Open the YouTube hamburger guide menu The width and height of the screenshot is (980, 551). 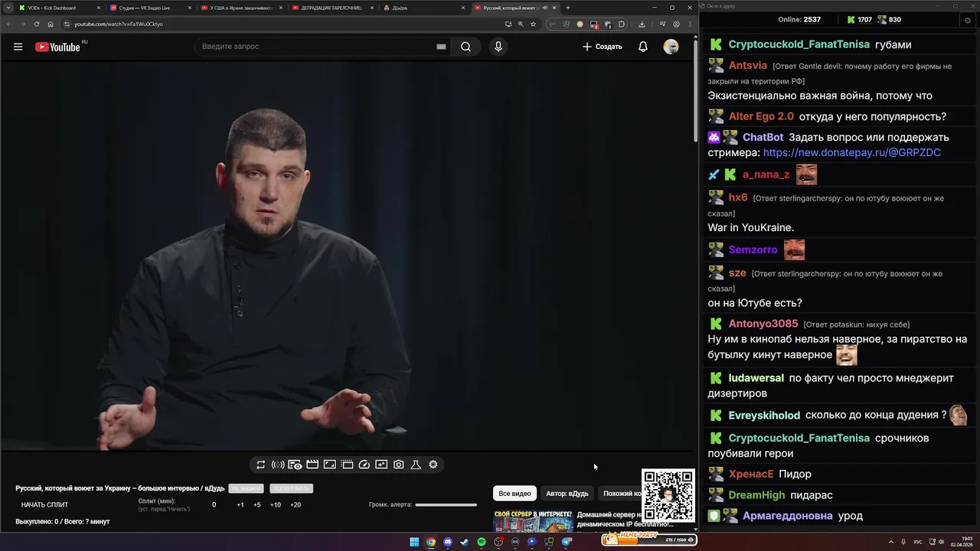tap(18, 47)
